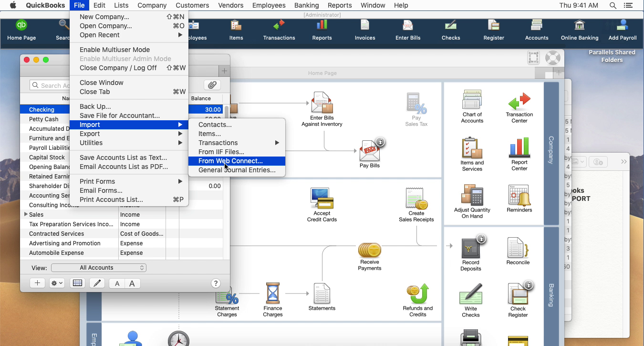Open the Banking menu in menu bar

pyautogui.click(x=306, y=5)
